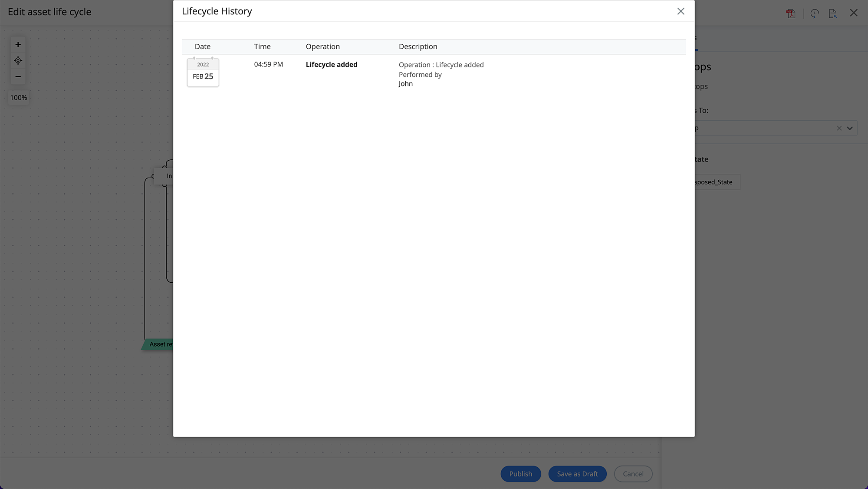Viewport: 868px width, 489px height.
Task: Click the Publish button
Action: [x=520, y=474]
